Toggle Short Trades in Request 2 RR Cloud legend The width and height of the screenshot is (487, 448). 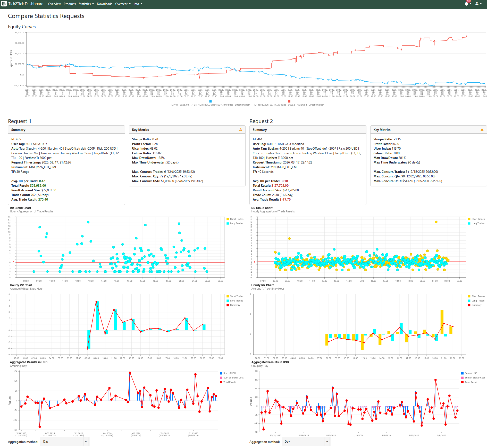pyautogui.click(x=469, y=219)
